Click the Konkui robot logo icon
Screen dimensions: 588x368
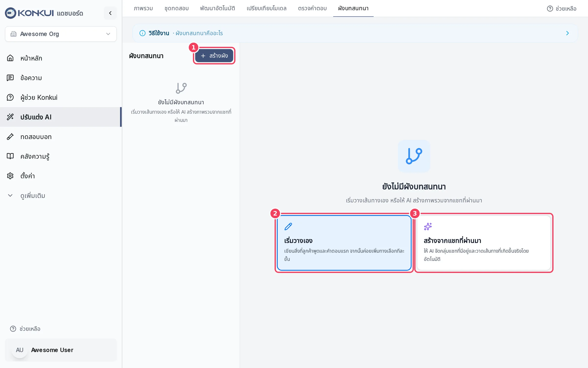(x=11, y=13)
